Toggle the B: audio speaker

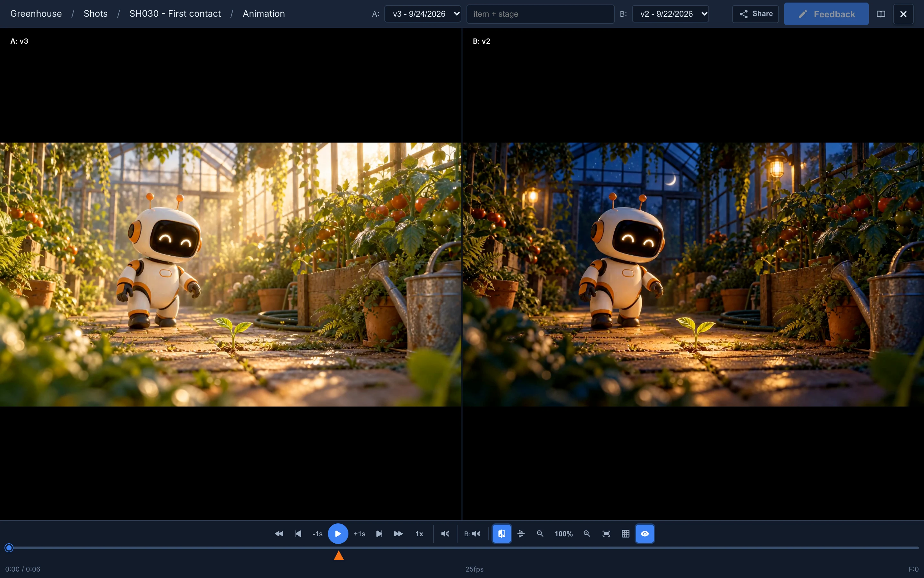point(472,534)
